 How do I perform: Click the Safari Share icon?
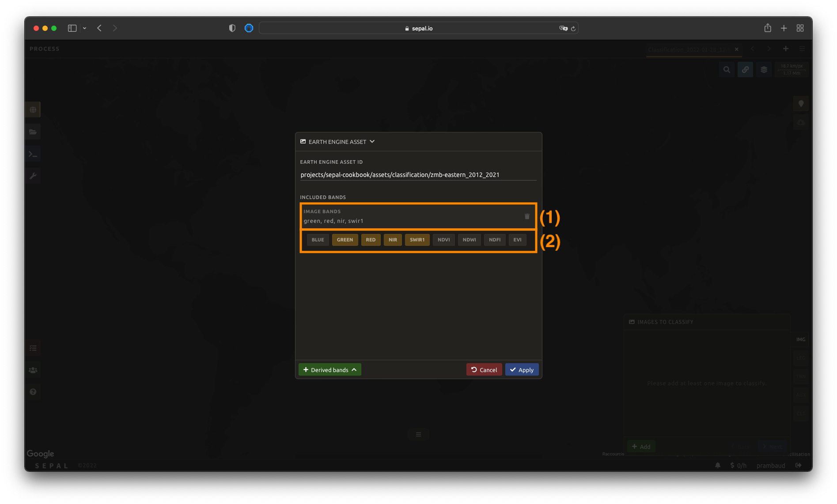(x=768, y=28)
